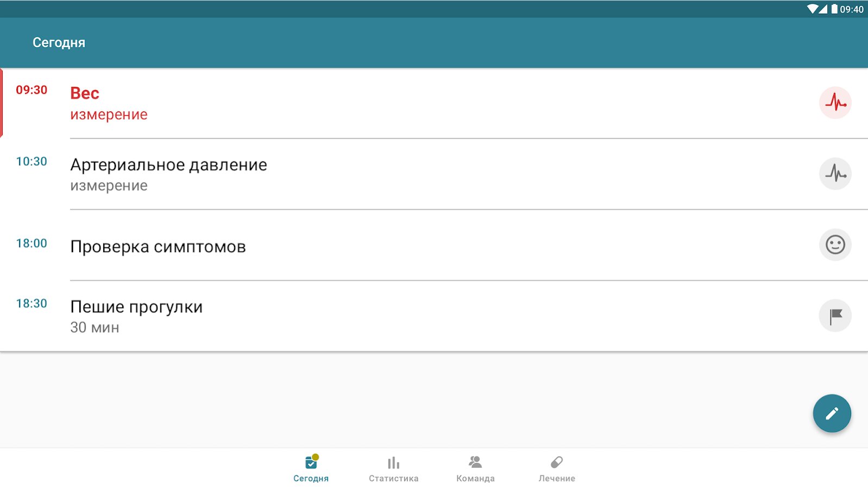Tap the gray pulse icon for Артериальное давление

(x=835, y=174)
